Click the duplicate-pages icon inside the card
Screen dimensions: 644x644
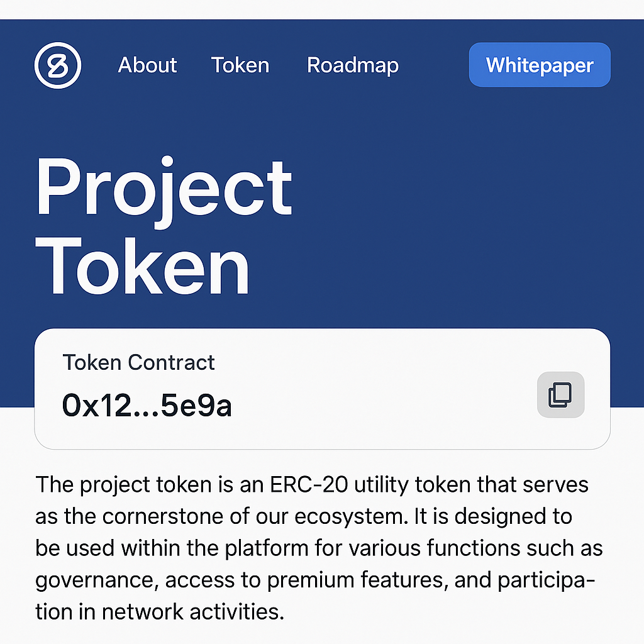(x=560, y=395)
